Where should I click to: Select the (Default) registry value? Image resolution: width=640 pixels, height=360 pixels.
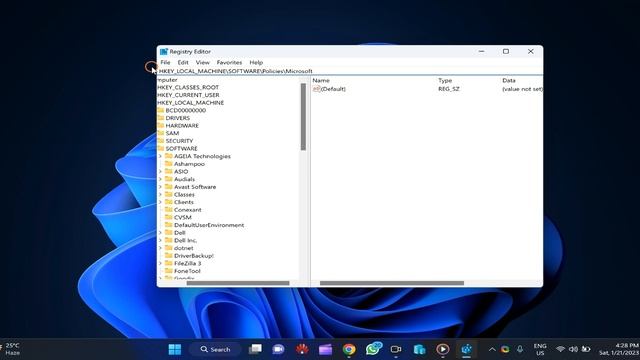pos(329,89)
